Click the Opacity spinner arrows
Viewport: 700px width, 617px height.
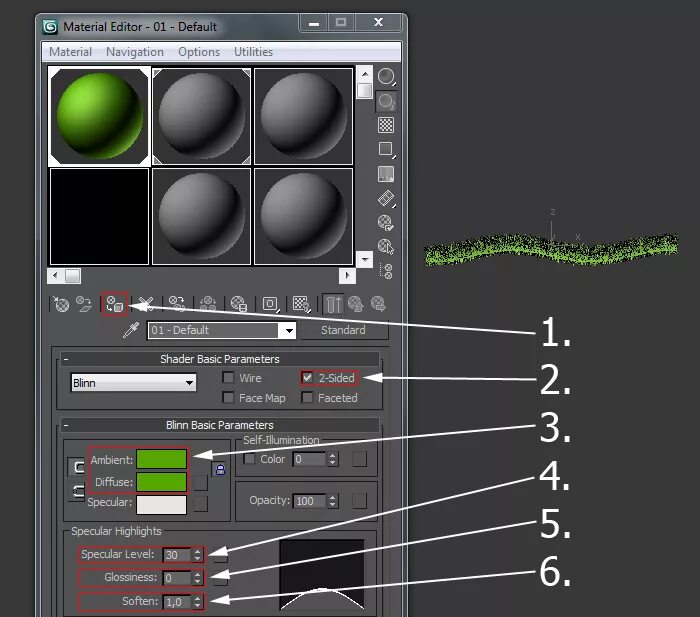pos(332,501)
